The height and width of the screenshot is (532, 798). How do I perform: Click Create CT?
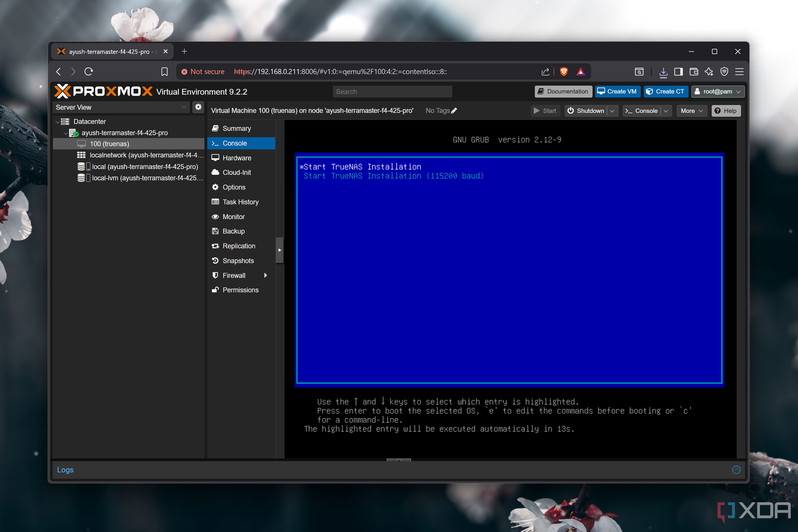coord(666,91)
